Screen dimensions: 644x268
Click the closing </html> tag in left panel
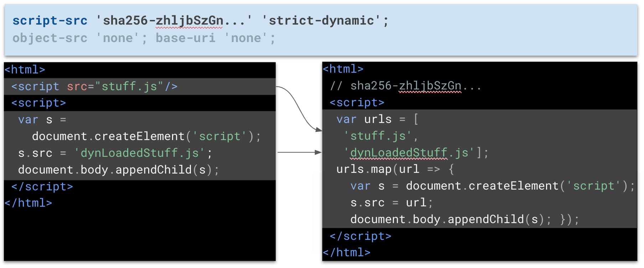pos(28,203)
